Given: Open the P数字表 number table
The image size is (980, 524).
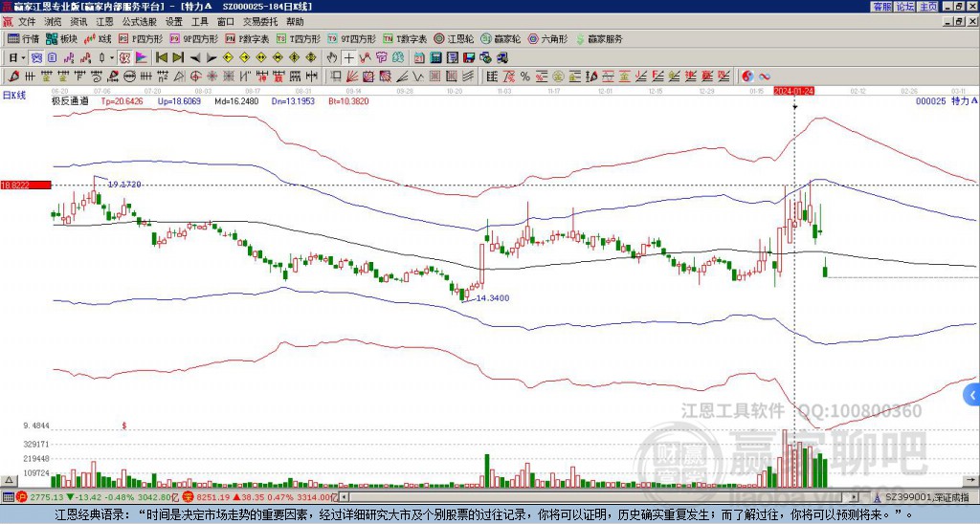Looking at the screenshot, I should [x=248, y=38].
